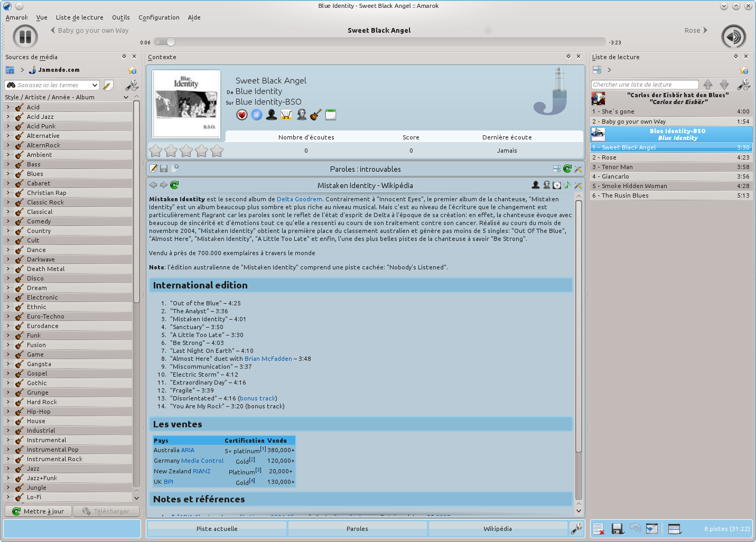Expand the Acid Jazz genre
This screenshot has height=542, width=756.
tap(8, 117)
